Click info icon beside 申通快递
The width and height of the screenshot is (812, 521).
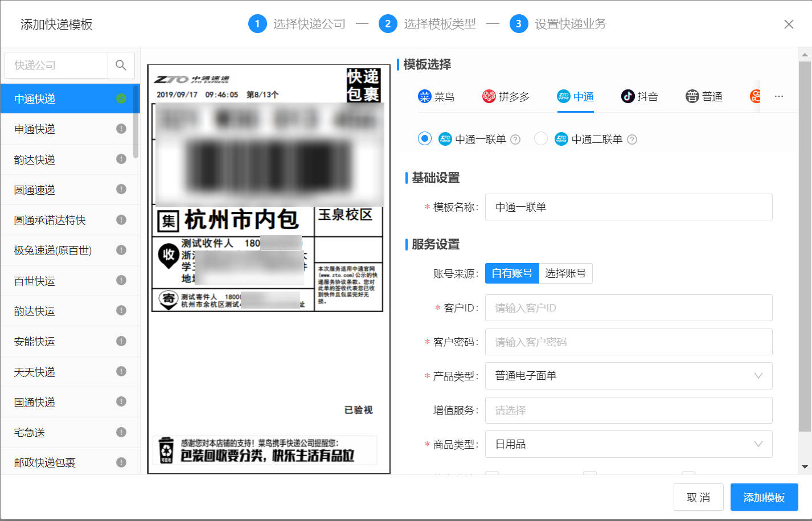point(121,129)
